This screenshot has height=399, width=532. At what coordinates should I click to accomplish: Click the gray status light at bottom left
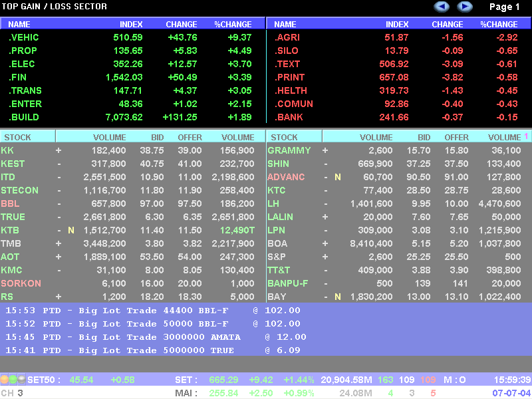tap(21, 379)
